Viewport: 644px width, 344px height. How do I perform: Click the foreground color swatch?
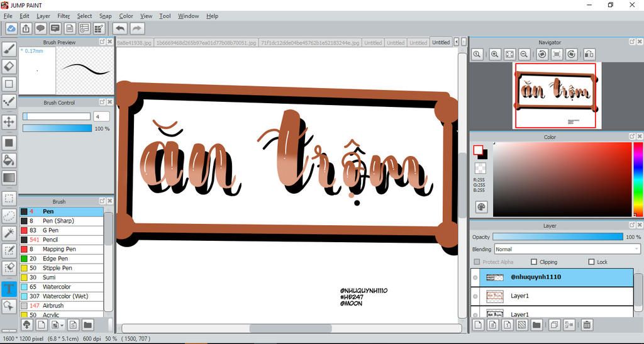click(478, 150)
